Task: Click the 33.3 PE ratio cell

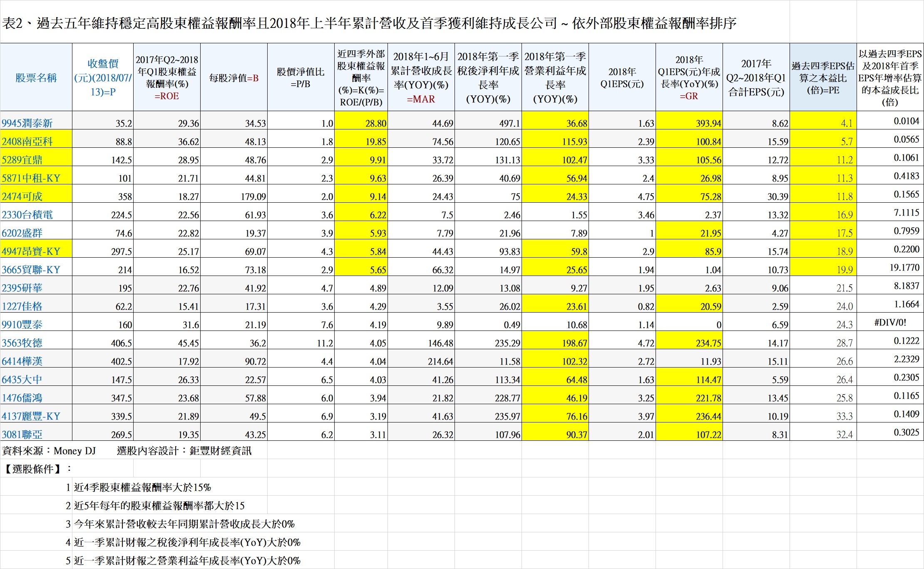Action: [x=823, y=413]
